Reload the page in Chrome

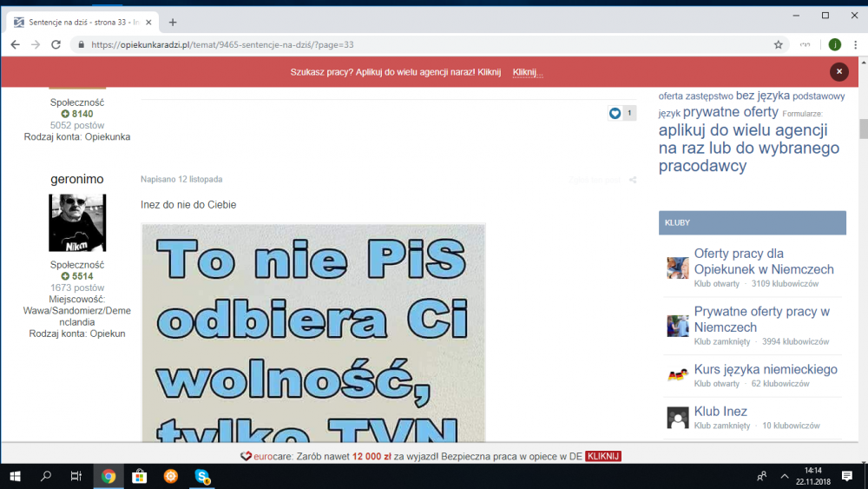(56, 44)
